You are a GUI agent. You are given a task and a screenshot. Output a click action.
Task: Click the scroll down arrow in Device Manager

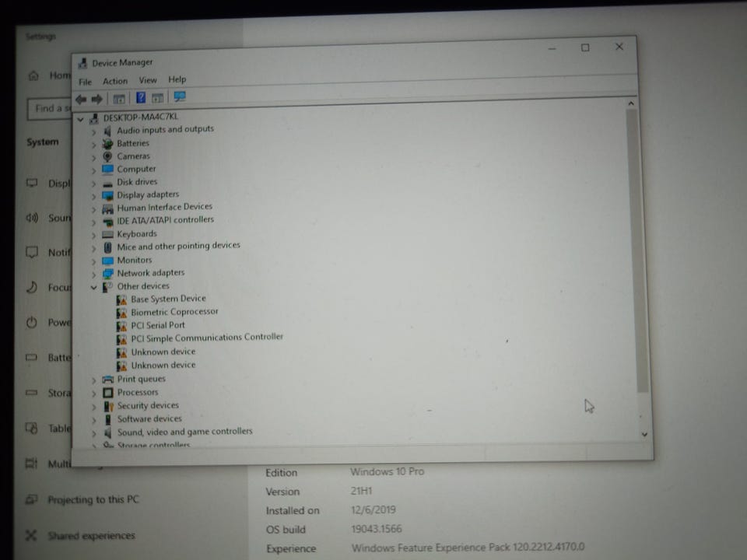pos(644,434)
